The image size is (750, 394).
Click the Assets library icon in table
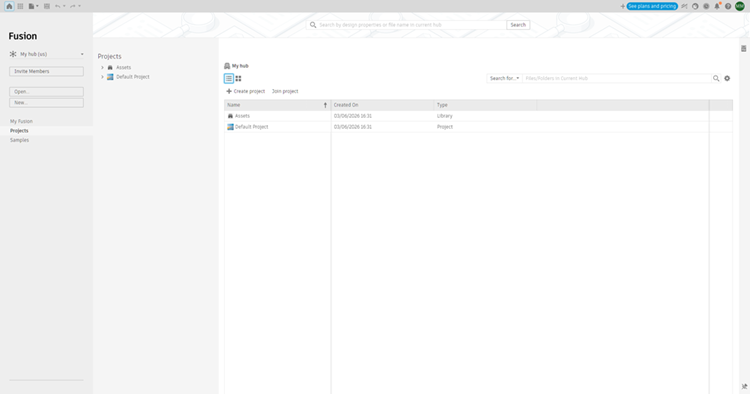coord(230,116)
